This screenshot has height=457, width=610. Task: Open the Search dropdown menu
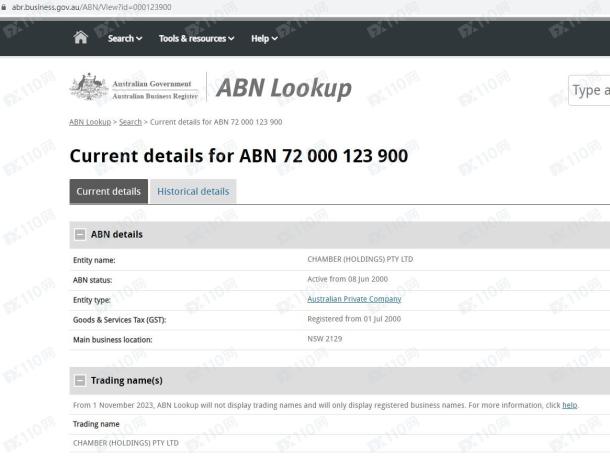pyautogui.click(x=125, y=39)
